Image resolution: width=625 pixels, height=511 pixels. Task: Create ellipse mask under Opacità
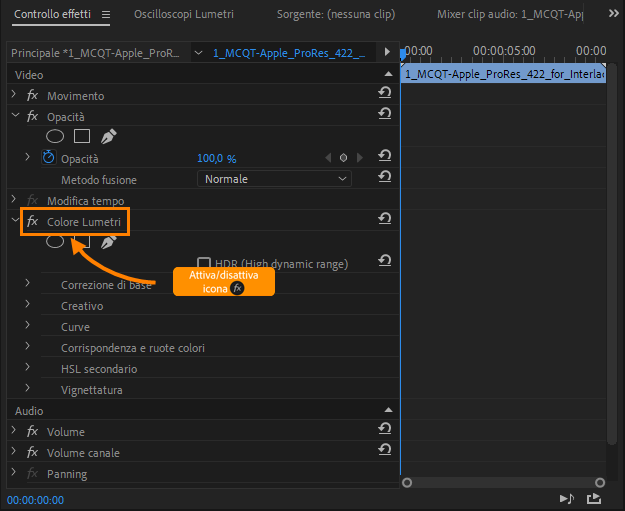click(x=55, y=136)
